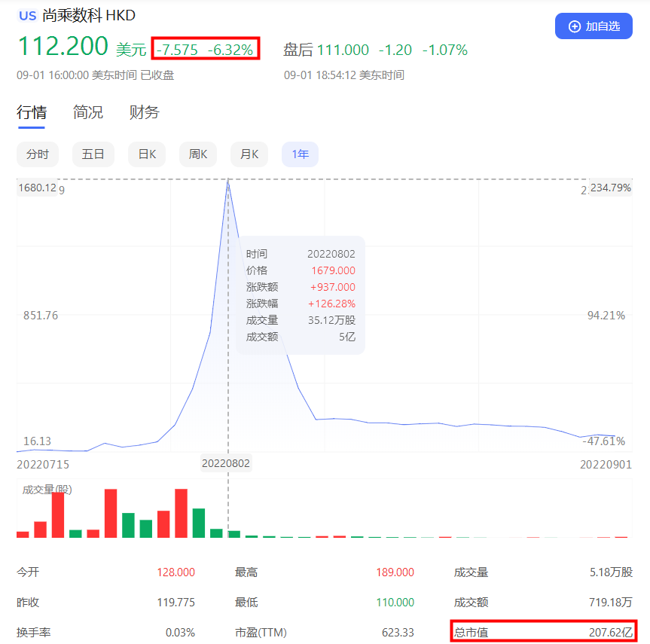The image size is (650, 644).
Task: Click the chart peak at 20220802
Action: 228,181
